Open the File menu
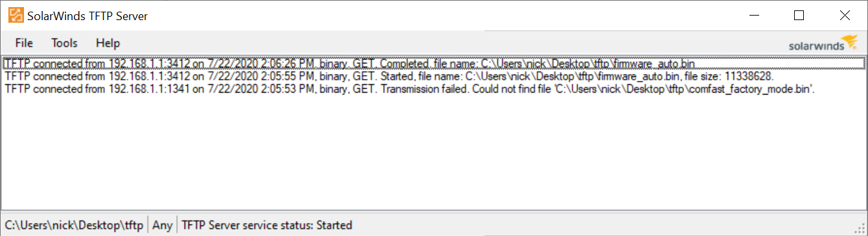This screenshot has height=236, width=868. tap(24, 43)
